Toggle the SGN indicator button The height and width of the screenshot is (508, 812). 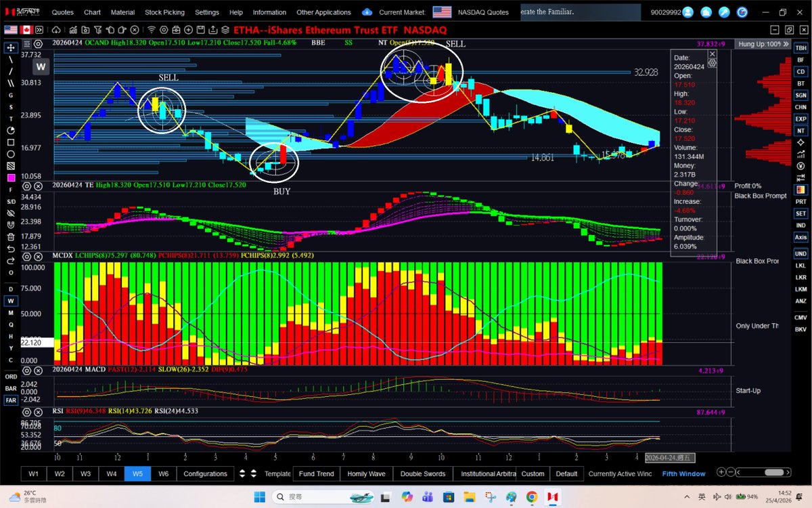click(800, 96)
